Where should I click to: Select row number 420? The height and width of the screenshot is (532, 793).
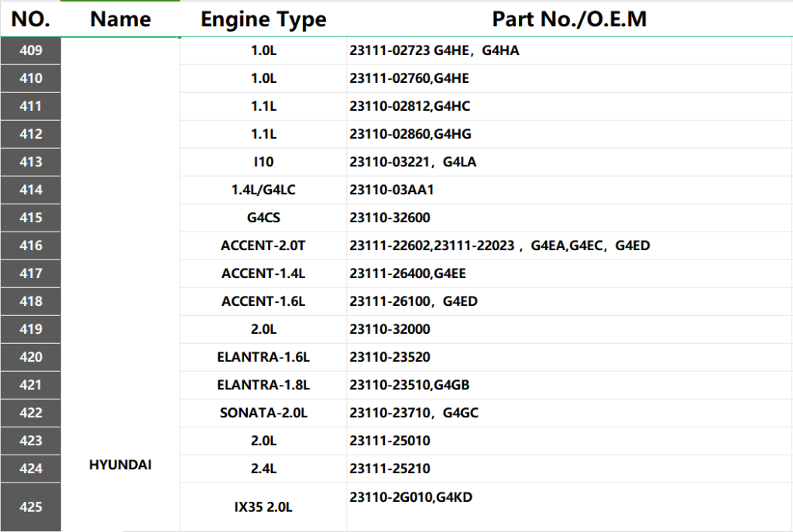[x=31, y=356]
